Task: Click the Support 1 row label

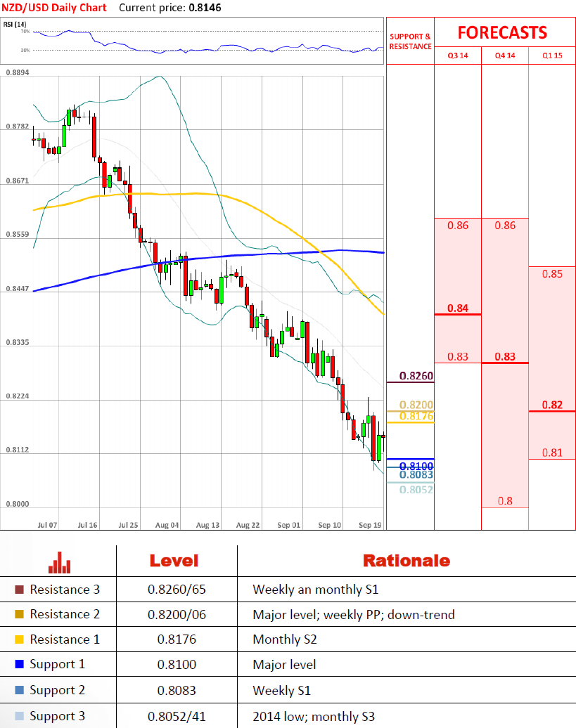Action: [57, 664]
